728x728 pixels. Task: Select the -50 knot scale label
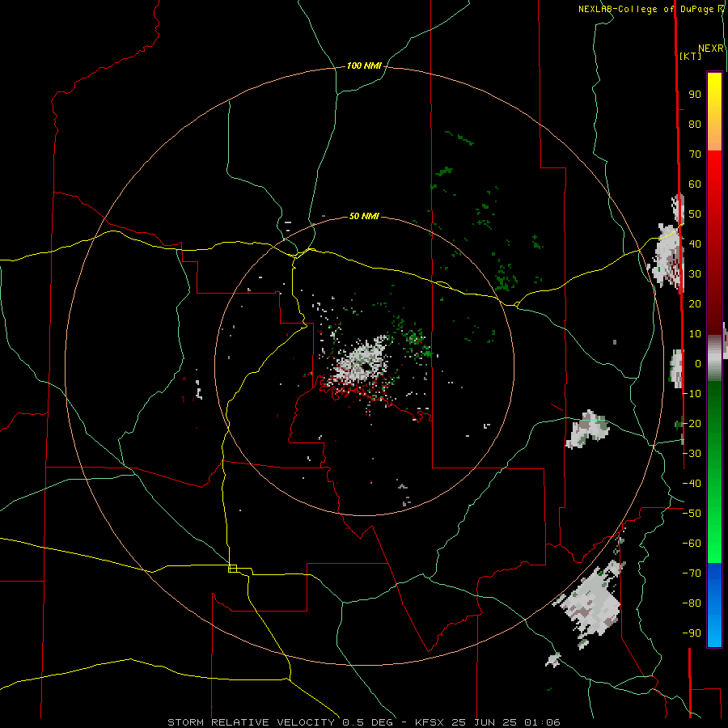pos(692,514)
